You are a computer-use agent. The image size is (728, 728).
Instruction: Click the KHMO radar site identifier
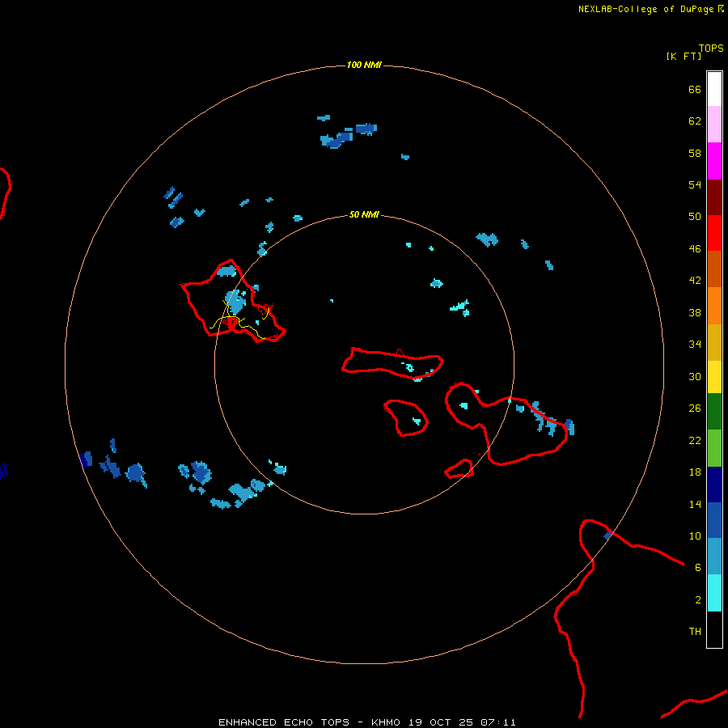[x=385, y=722]
